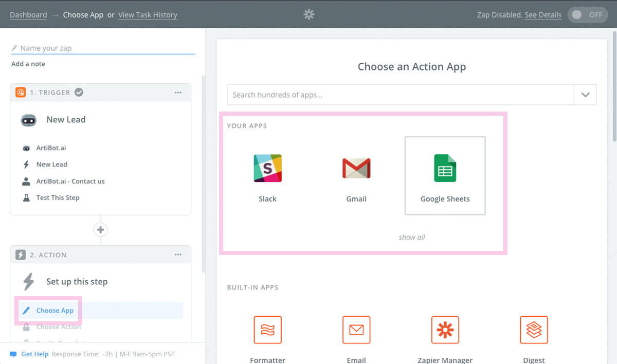
Task: Select the Slack app icon
Action: click(267, 168)
